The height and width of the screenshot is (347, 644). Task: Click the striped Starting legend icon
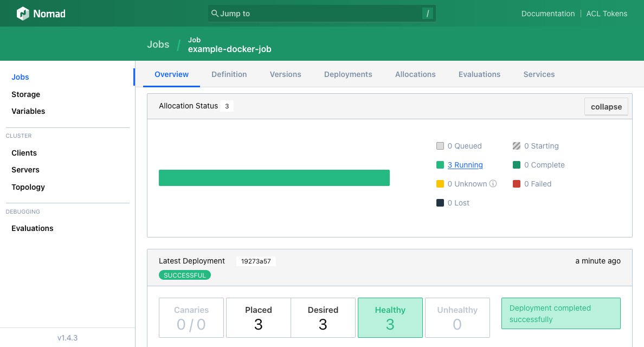(517, 146)
